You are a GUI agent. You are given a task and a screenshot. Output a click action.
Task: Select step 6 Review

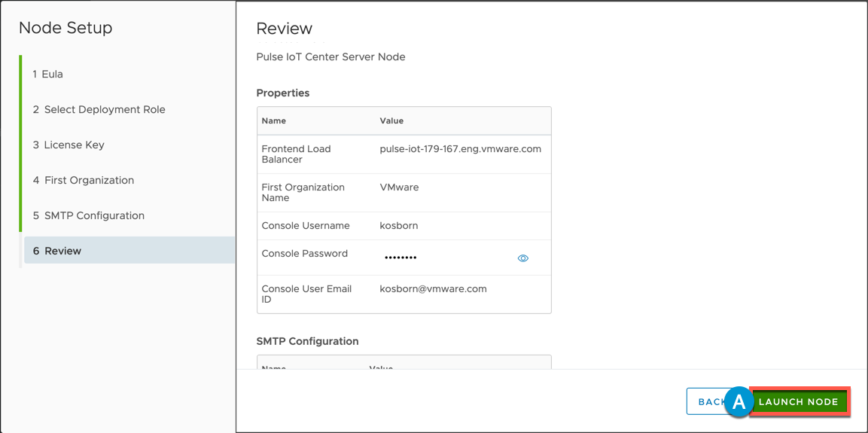[129, 251]
